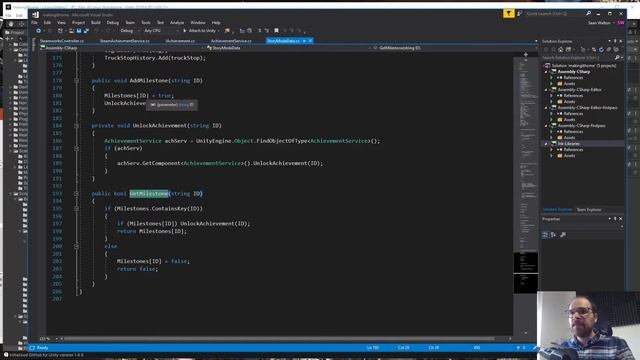Switch to the Team Explorer tab
The width and height of the screenshot is (640, 360).
point(589,210)
